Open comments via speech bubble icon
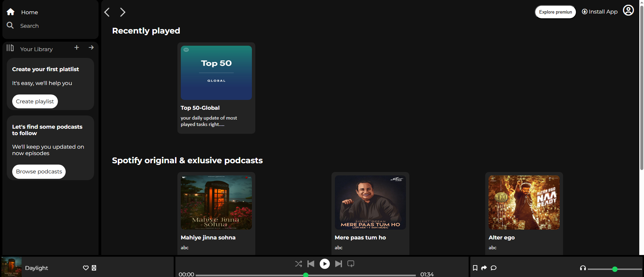Viewport: 644px width, 277px height. point(494,268)
